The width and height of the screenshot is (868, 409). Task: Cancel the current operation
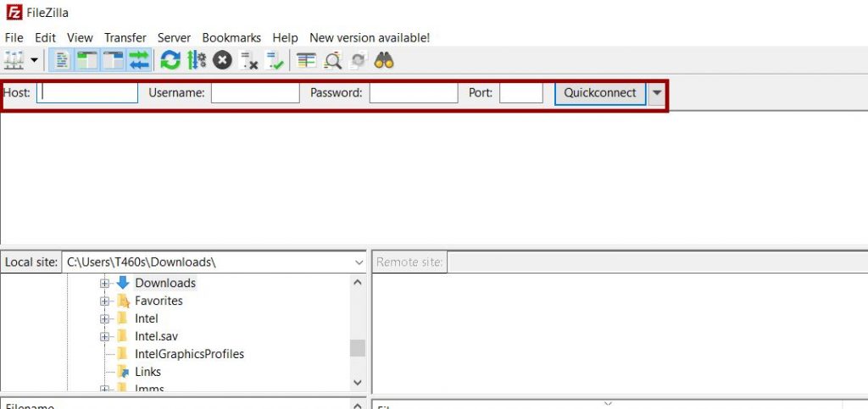click(222, 59)
